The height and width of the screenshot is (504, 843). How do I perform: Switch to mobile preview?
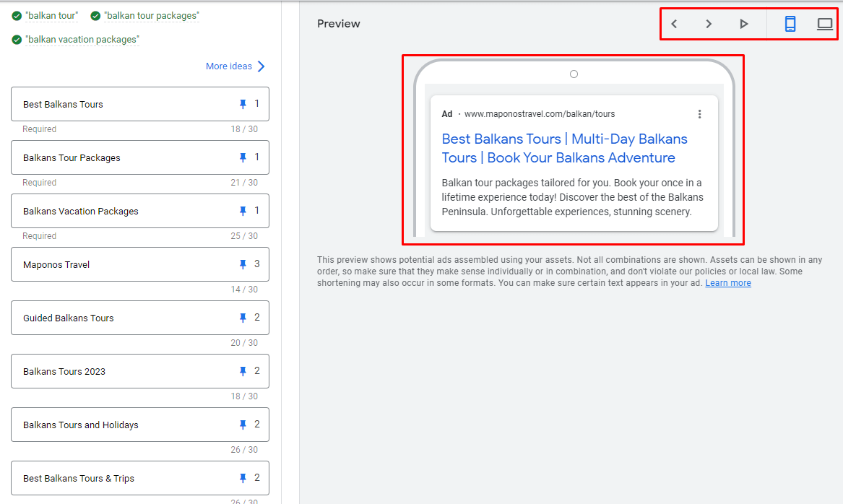point(790,24)
